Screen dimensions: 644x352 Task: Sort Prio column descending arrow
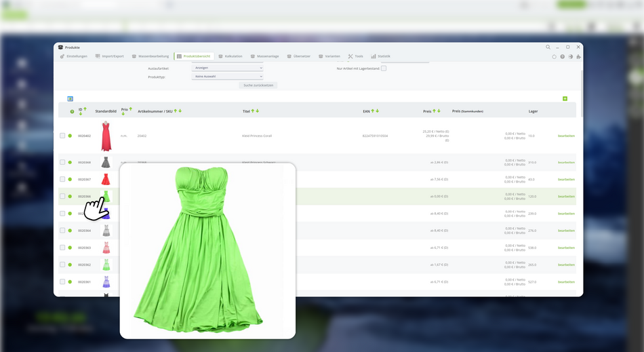pos(123,113)
